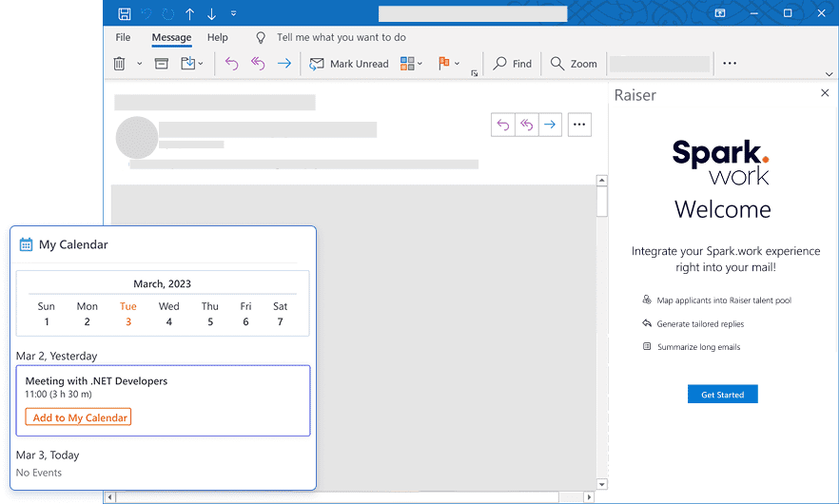This screenshot has width=840, height=504.
Task: Click 'Meeting with .NET Developers' event title
Action: 96,380
